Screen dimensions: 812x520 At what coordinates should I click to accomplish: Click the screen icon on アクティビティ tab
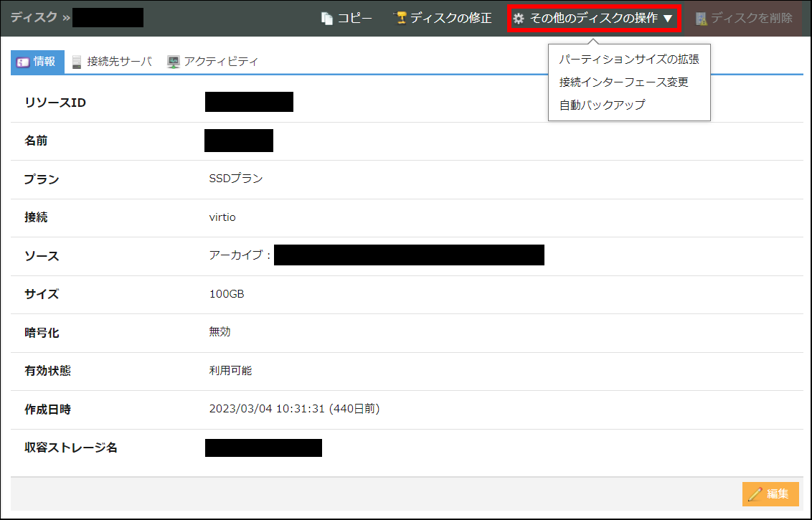171,62
